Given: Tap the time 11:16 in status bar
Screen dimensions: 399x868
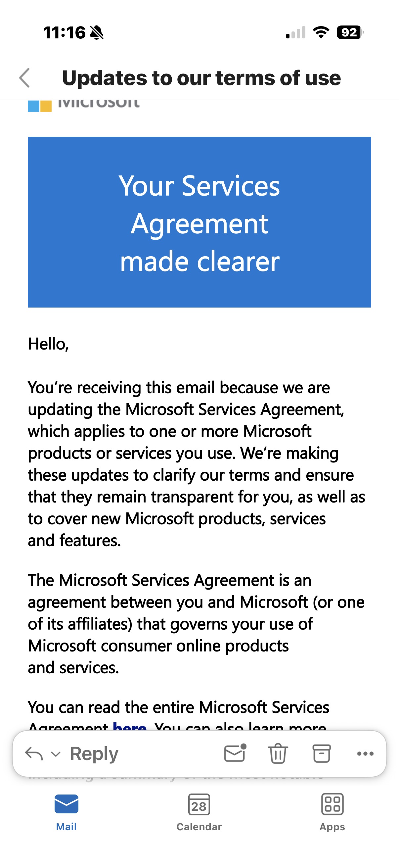Looking at the screenshot, I should pos(64,33).
